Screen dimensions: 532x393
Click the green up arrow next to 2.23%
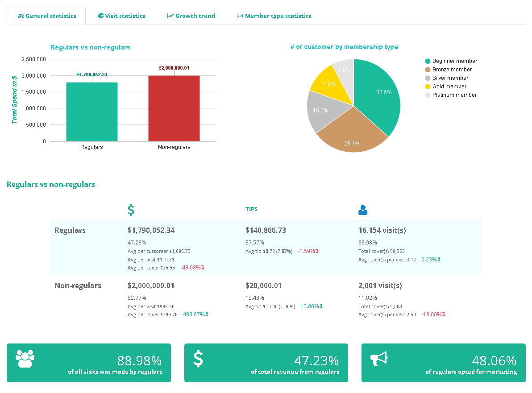pyautogui.click(x=439, y=259)
